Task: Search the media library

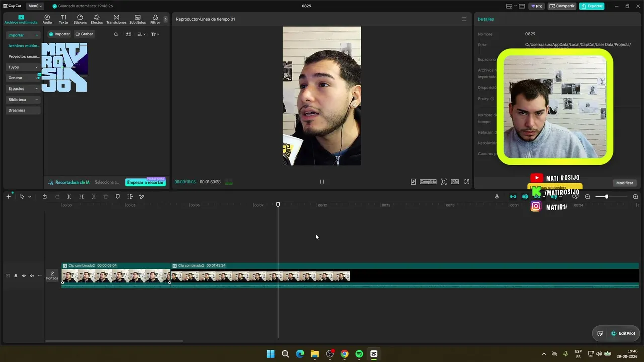Action: [116, 34]
